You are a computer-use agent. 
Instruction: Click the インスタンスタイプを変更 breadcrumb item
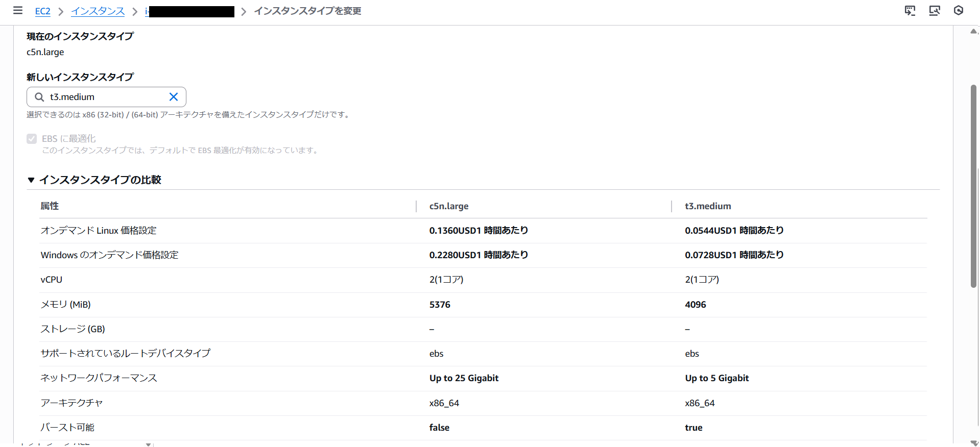pos(307,11)
